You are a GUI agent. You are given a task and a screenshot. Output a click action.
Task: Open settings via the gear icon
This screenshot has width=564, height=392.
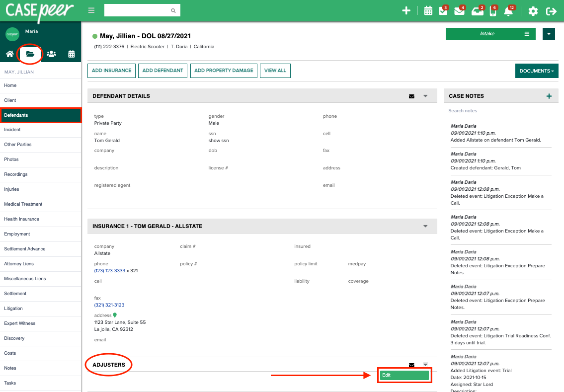point(533,10)
